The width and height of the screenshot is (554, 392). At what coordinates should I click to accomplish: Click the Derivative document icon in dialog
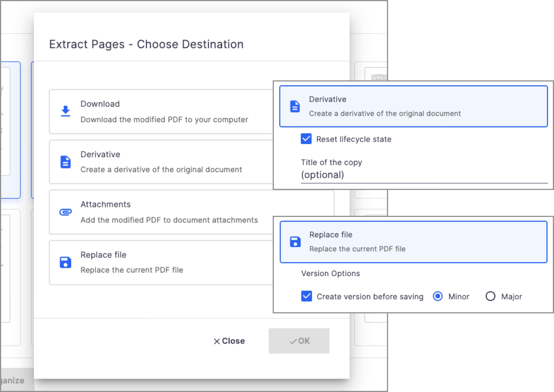pyautogui.click(x=65, y=162)
